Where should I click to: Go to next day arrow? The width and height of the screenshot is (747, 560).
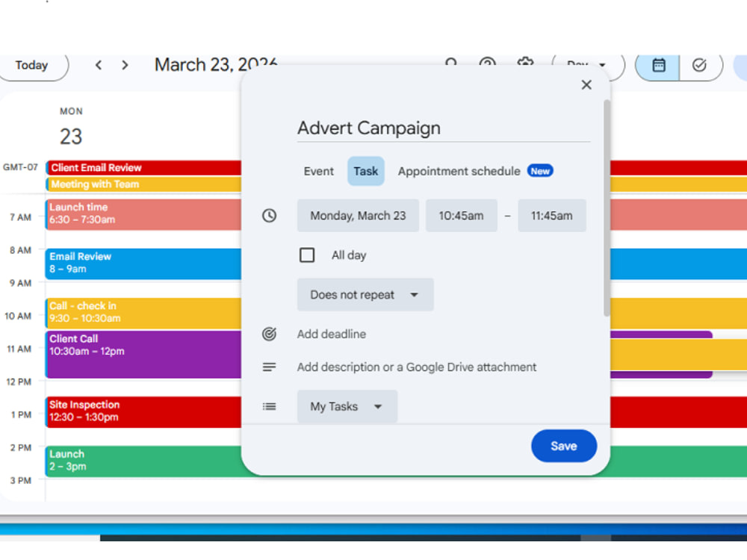[x=125, y=65]
